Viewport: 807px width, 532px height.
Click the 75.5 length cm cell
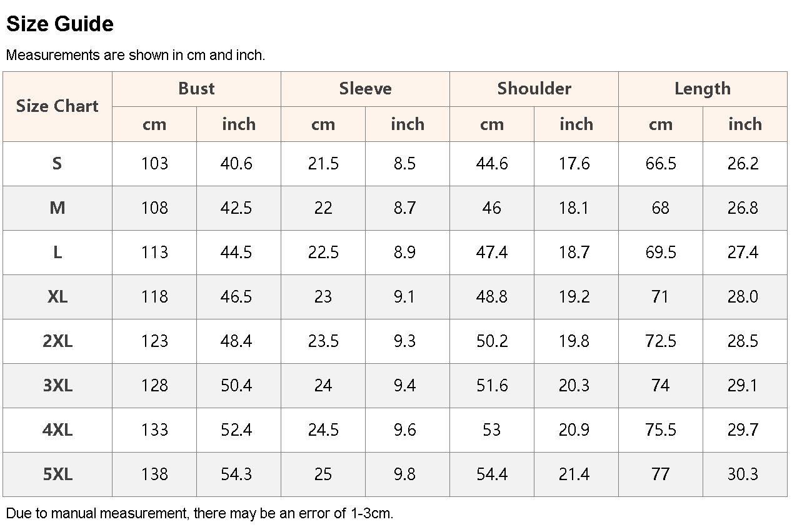pyautogui.click(x=661, y=430)
